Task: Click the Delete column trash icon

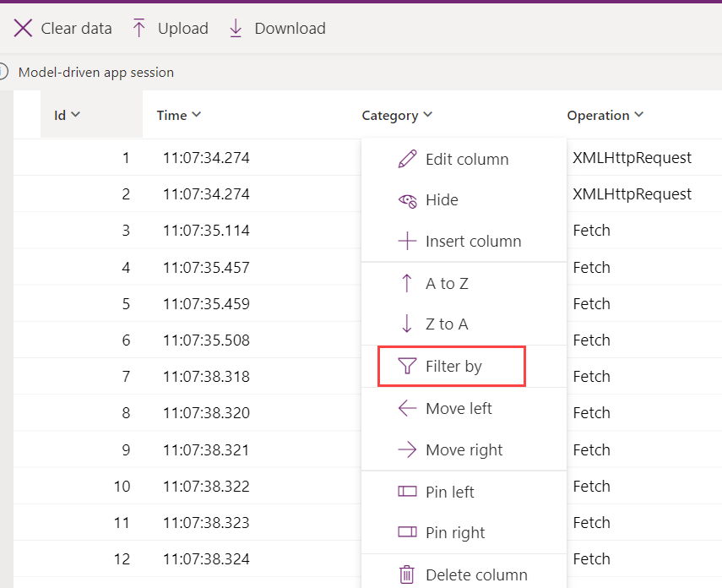Action: click(x=406, y=574)
